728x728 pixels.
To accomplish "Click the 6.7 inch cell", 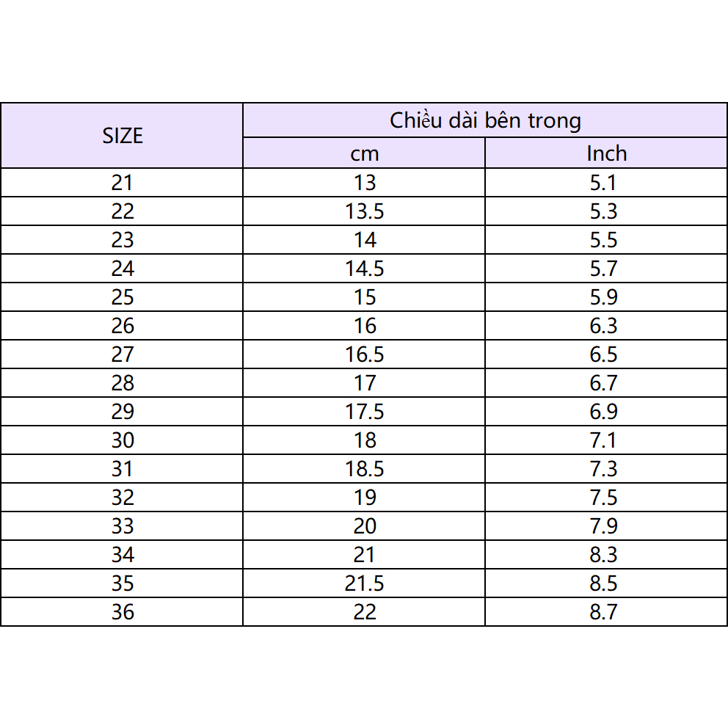I will click(603, 383).
